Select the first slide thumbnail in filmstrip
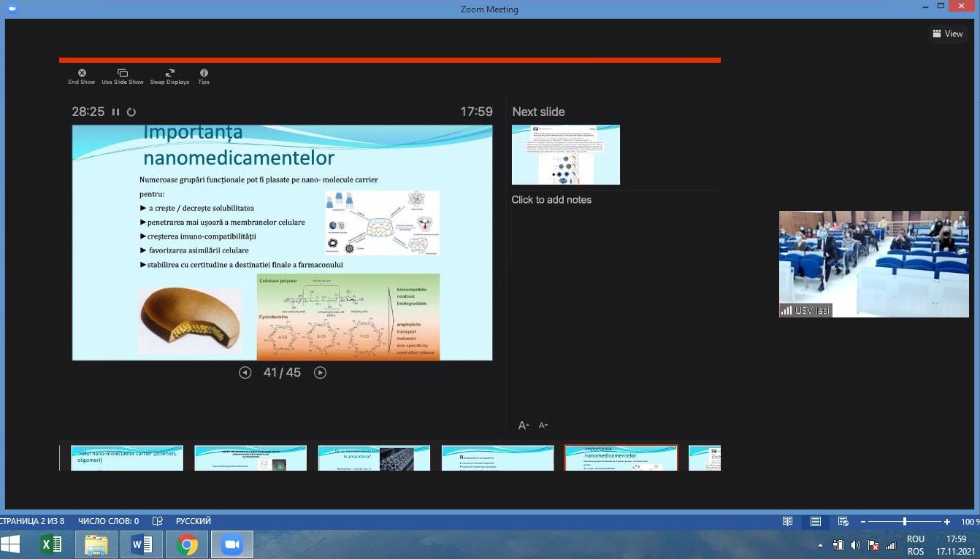The height and width of the screenshot is (559, 980). click(x=127, y=458)
